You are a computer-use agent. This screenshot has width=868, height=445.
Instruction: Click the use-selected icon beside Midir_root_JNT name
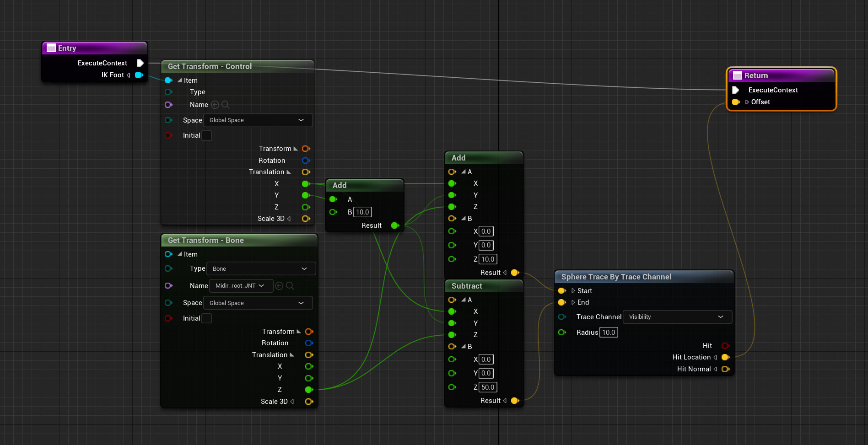(279, 285)
